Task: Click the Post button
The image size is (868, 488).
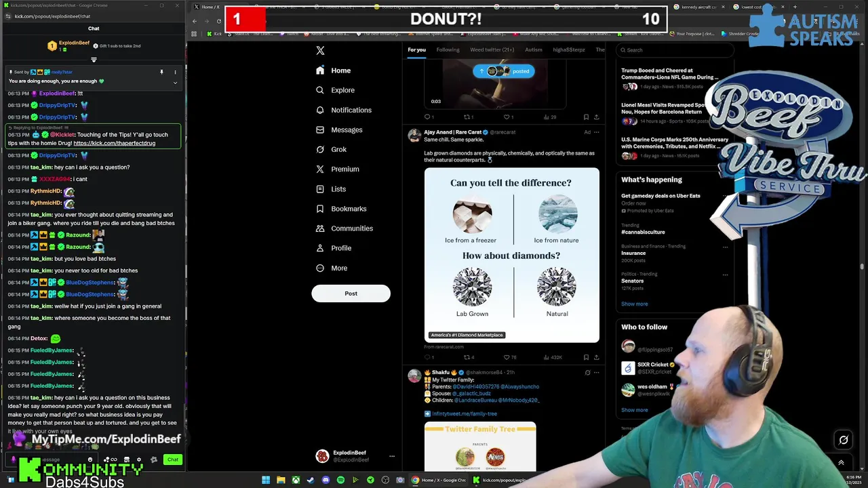Action: (351, 293)
